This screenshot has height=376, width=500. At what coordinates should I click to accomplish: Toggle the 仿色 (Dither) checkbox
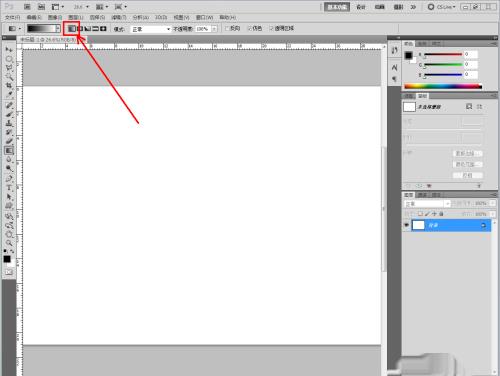pos(249,29)
